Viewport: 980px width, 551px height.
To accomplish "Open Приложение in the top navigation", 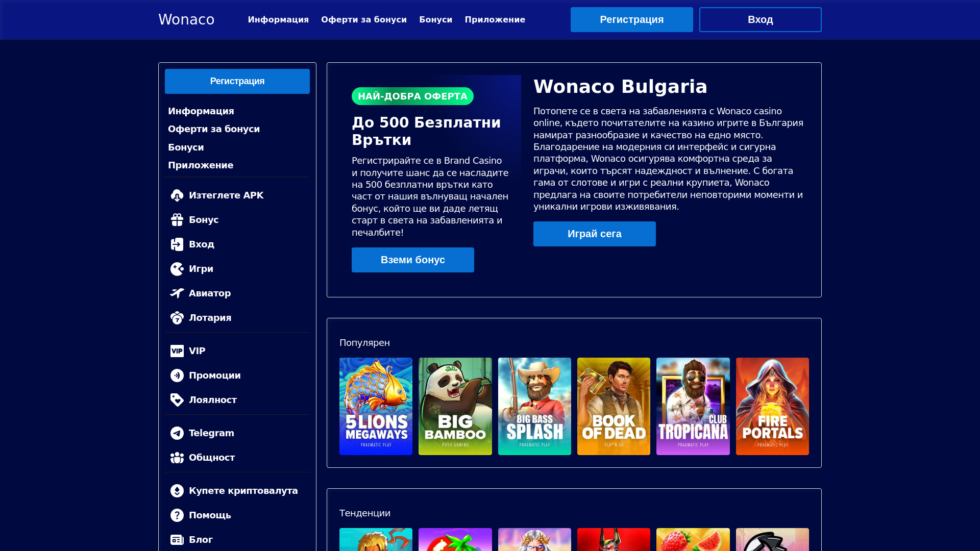I will [495, 19].
